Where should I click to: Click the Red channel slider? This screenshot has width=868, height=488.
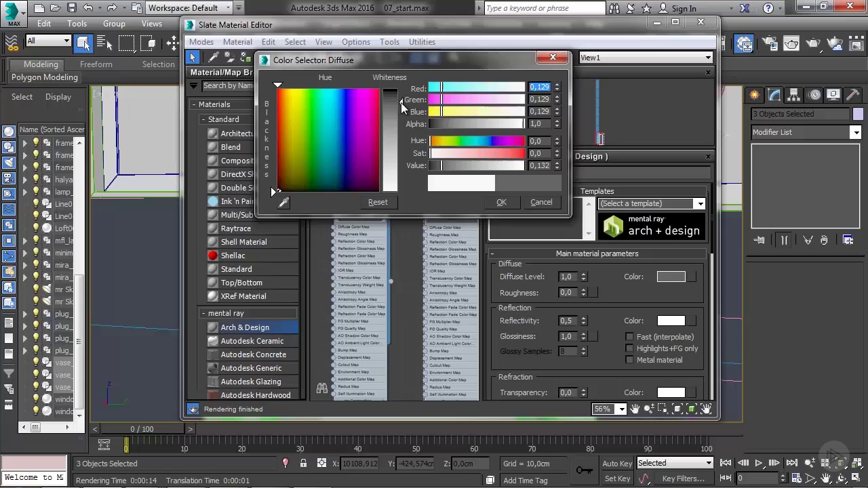tap(477, 87)
